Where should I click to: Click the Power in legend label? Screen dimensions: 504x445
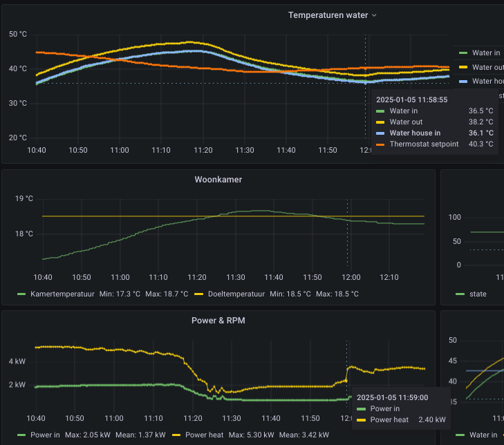coord(45,435)
